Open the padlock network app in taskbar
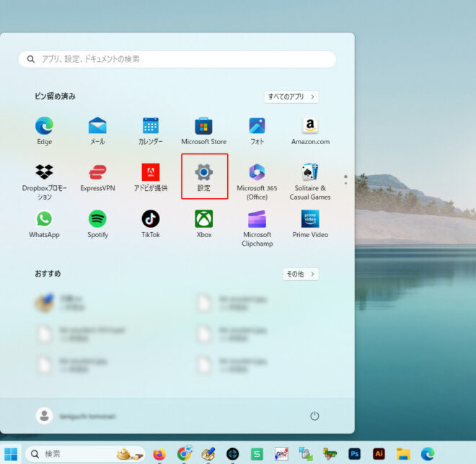Image resolution: width=476 pixels, height=464 pixels. point(306,454)
